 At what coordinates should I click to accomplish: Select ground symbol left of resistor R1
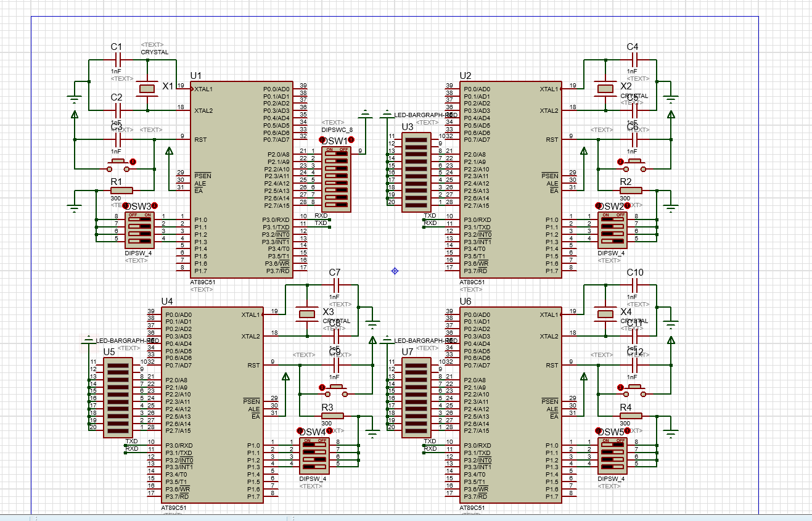click(75, 207)
